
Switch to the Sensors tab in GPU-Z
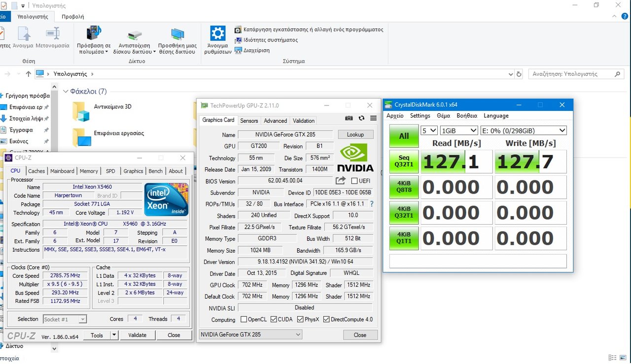pyautogui.click(x=249, y=121)
